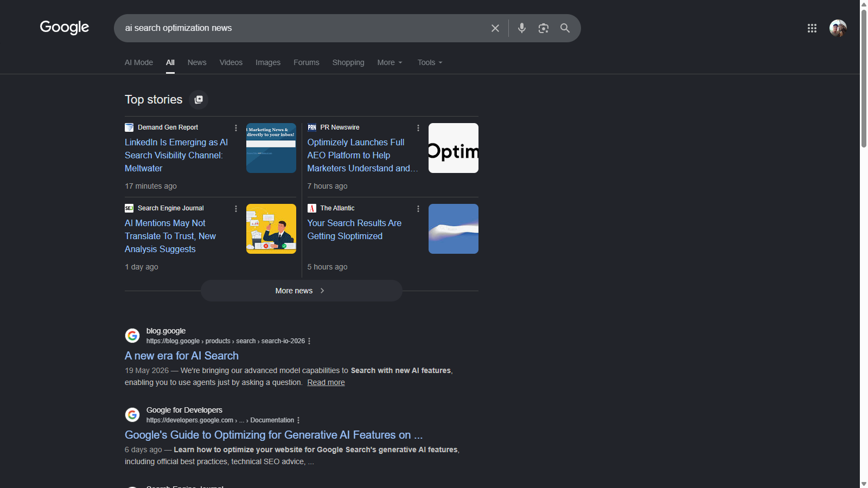Click Optimizely logo thumbnail
This screenshot has height=488, width=868.
click(454, 148)
